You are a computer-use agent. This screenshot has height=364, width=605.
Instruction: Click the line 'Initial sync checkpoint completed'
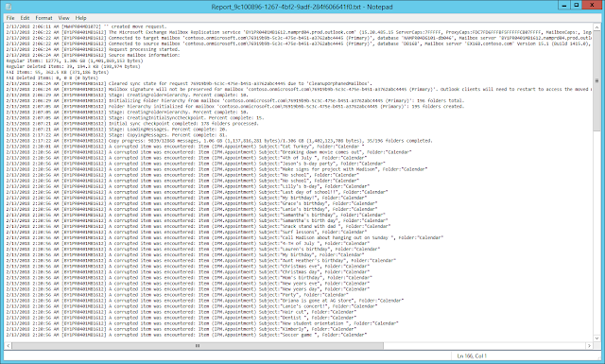click(132, 124)
